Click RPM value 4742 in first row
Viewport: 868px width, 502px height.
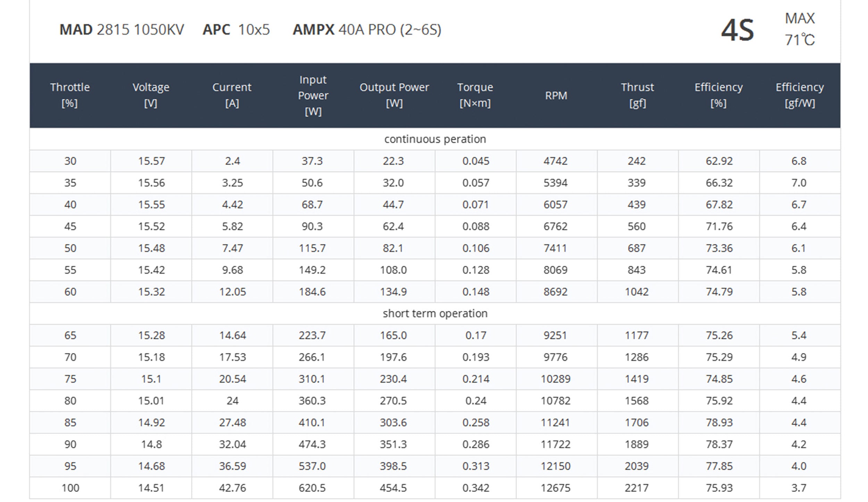pyautogui.click(x=556, y=161)
